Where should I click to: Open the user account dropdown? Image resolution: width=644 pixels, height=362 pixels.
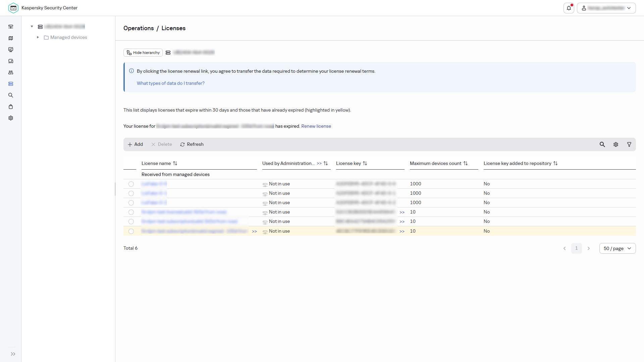coord(606,8)
